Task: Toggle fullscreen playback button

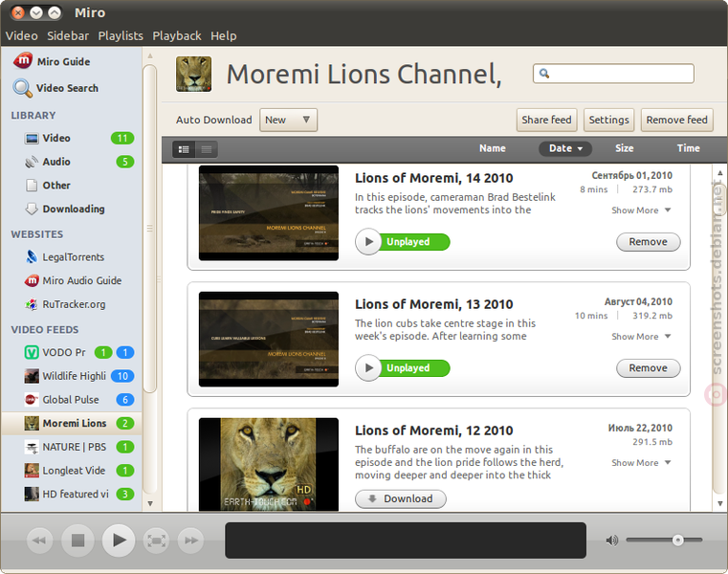Action: coord(156,541)
